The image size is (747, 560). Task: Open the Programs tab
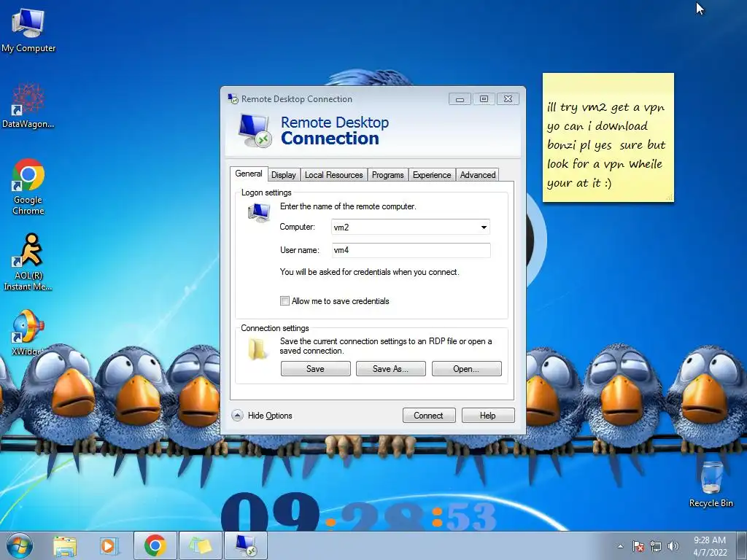click(387, 175)
